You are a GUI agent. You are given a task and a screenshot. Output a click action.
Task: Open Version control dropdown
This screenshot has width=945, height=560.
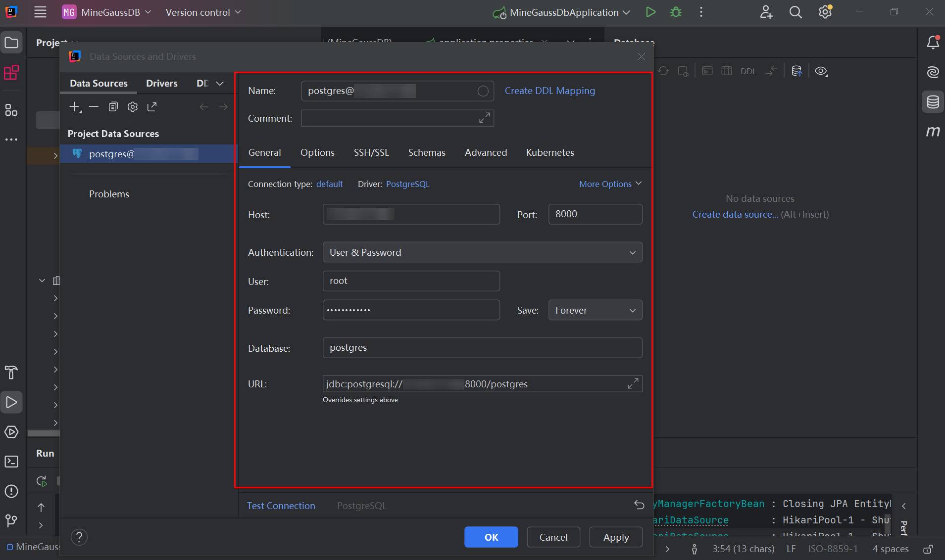(203, 12)
